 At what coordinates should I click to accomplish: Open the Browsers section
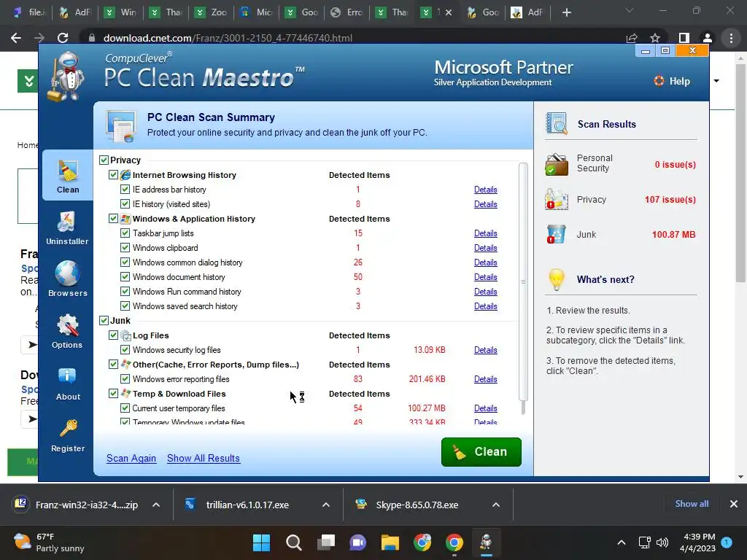tap(67, 279)
